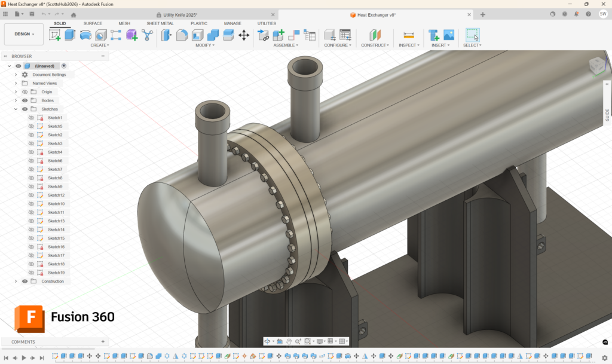
Task: Click the ViewCube
Action: tap(597, 65)
